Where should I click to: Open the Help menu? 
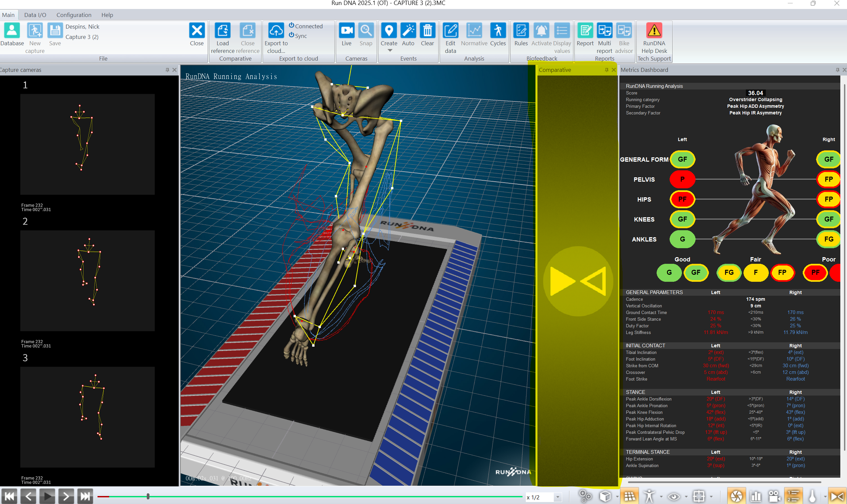[107, 15]
